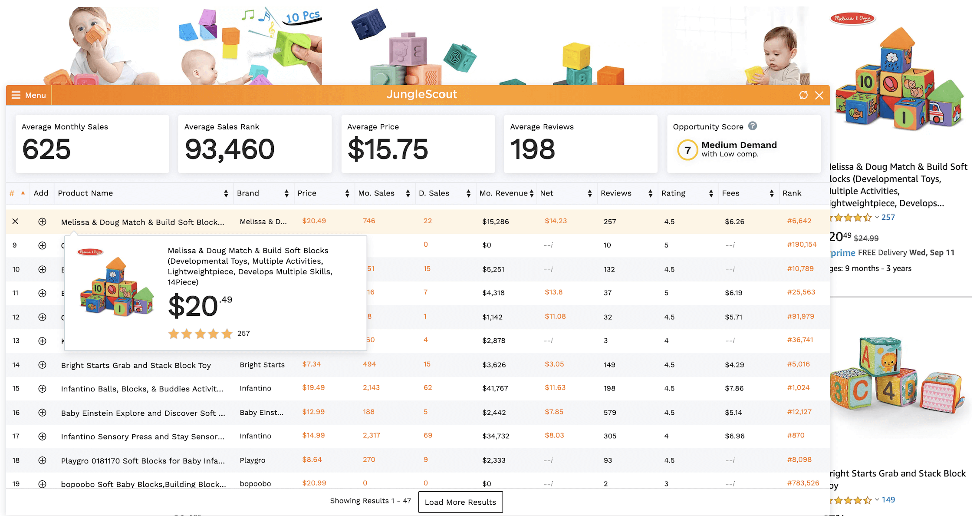Click Average Sales Rank value 93,460
The image size is (980, 516).
[230, 149]
